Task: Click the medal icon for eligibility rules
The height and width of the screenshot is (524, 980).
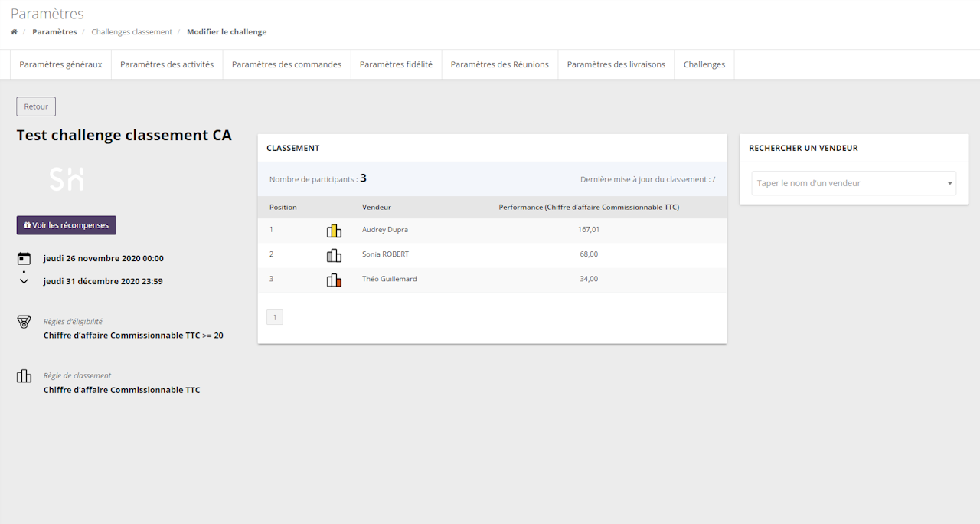Action: coord(24,322)
